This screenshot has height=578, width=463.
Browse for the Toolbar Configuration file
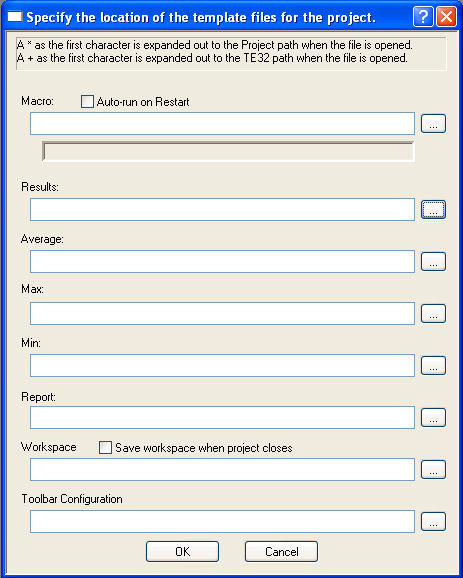click(433, 521)
